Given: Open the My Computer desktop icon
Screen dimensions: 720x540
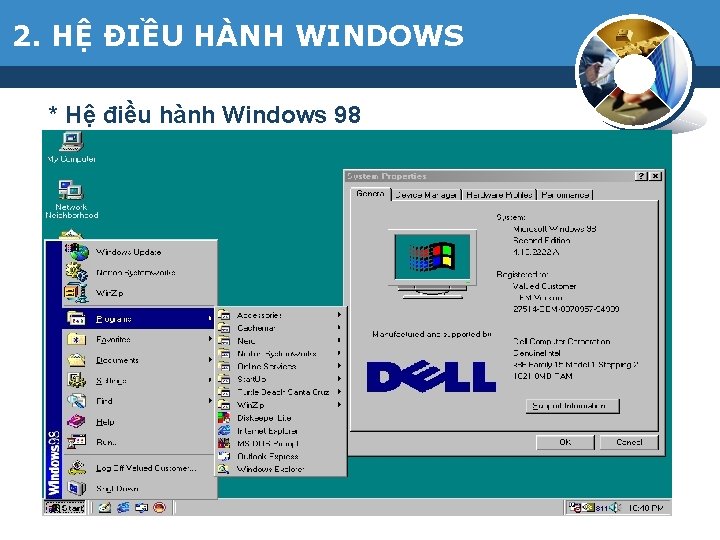Looking at the screenshot, I should coord(71,147).
